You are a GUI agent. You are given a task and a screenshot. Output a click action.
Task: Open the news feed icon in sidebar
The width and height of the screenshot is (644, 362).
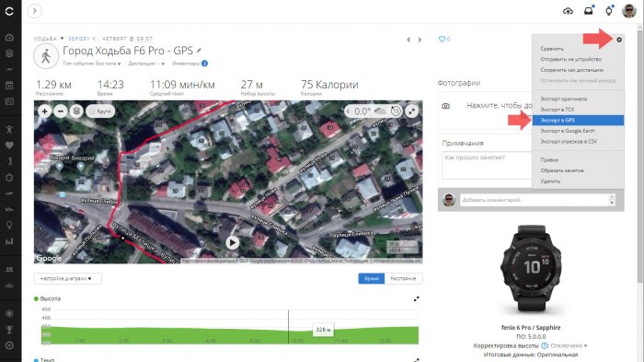pos(9,101)
